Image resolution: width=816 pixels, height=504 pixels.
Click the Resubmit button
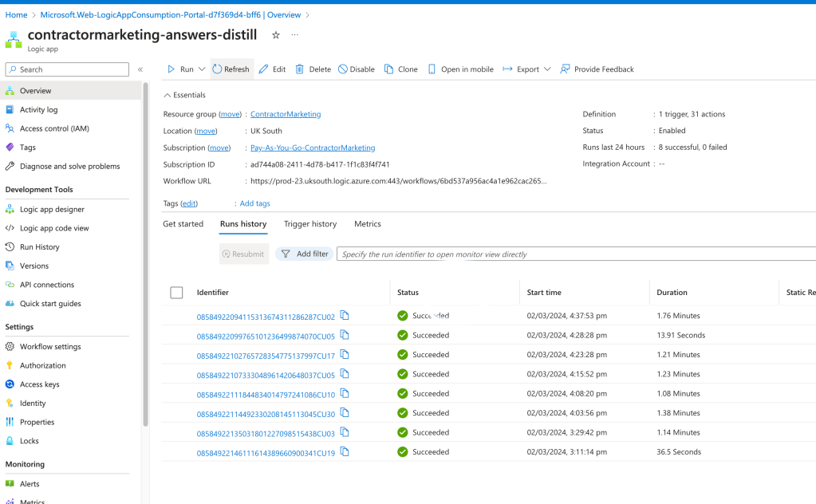(243, 254)
